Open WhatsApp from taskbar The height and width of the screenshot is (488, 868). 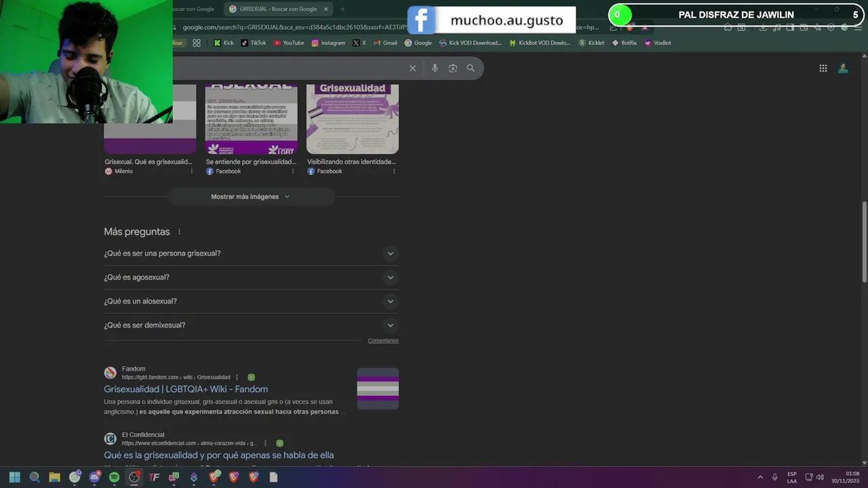point(75,477)
